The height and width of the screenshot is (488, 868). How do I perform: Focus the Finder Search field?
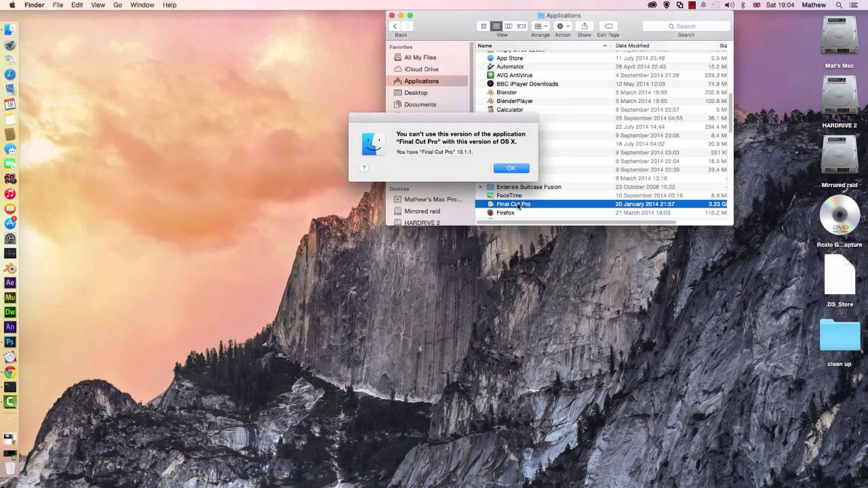click(686, 26)
